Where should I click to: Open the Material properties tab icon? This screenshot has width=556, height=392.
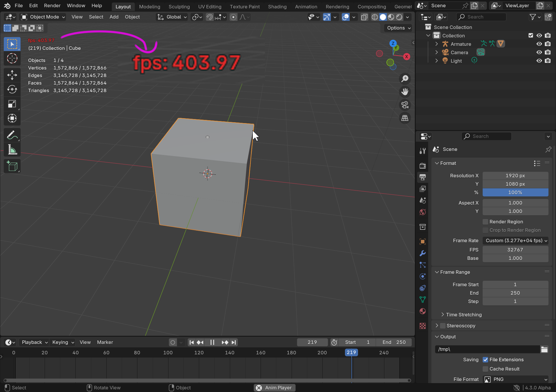click(x=423, y=311)
